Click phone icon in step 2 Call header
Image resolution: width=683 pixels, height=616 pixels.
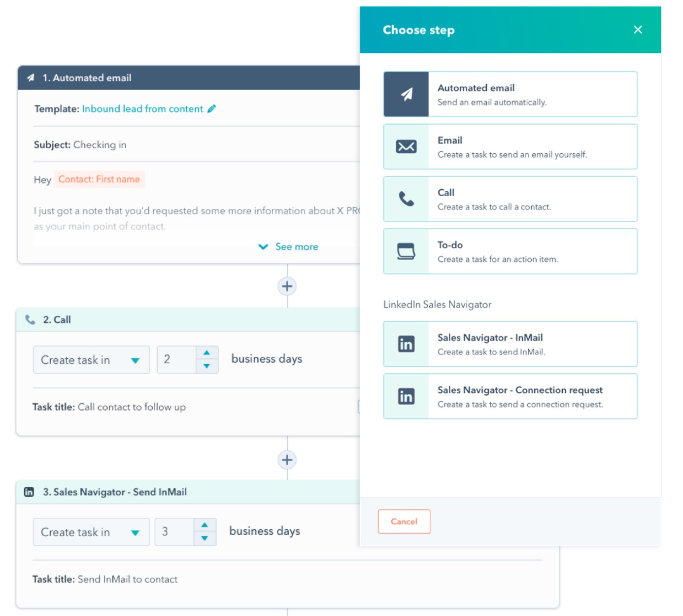(x=30, y=319)
